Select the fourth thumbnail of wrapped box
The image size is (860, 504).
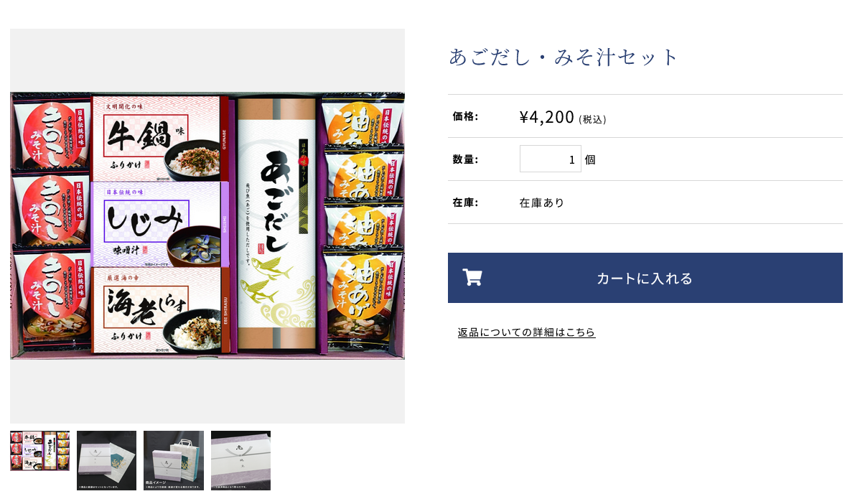240,461
